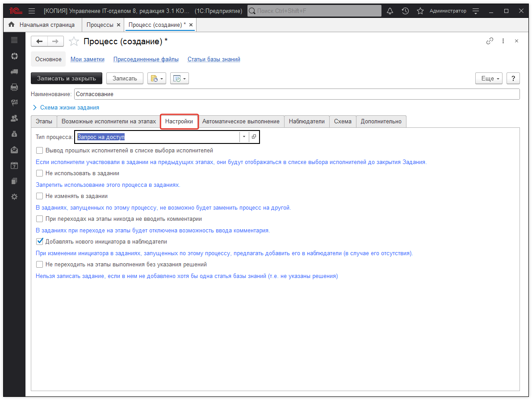Open the 'Еще' dropdown menu

coord(490,79)
